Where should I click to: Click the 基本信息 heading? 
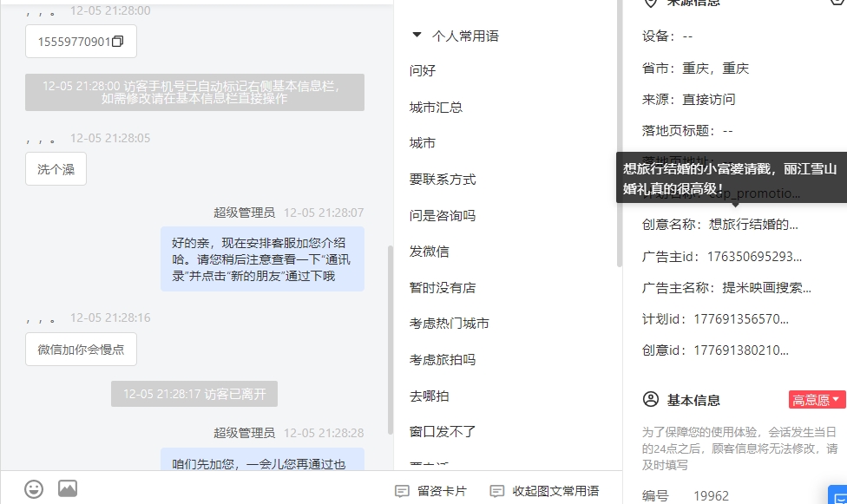693,400
